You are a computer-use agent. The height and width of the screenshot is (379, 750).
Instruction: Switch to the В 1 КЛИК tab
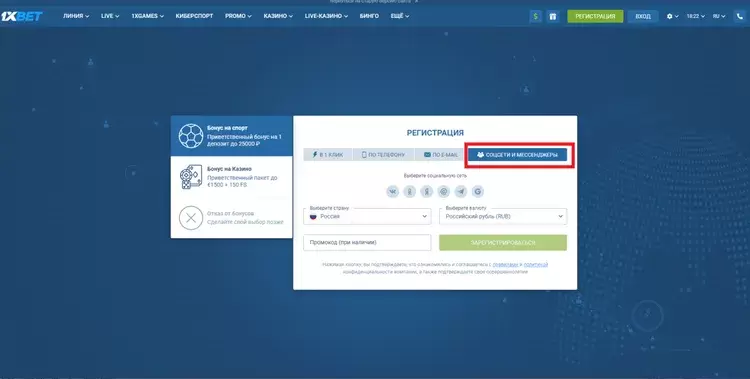pyautogui.click(x=328, y=155)
